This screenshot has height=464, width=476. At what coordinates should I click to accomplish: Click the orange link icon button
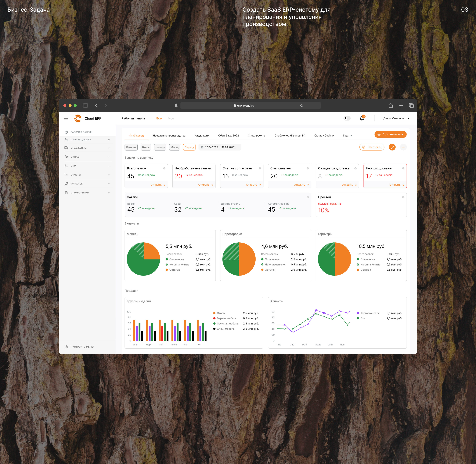[392, 147]
